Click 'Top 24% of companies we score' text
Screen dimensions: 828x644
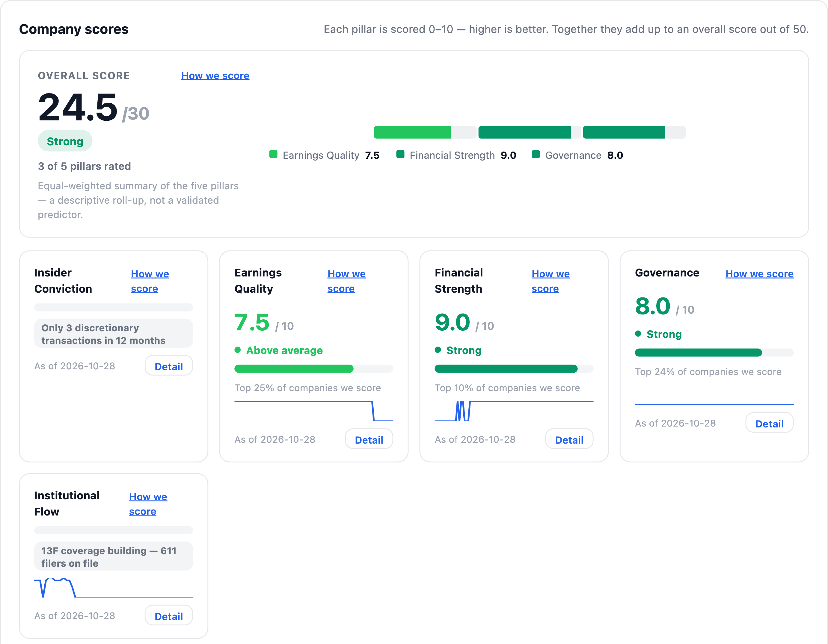[708, 371]
